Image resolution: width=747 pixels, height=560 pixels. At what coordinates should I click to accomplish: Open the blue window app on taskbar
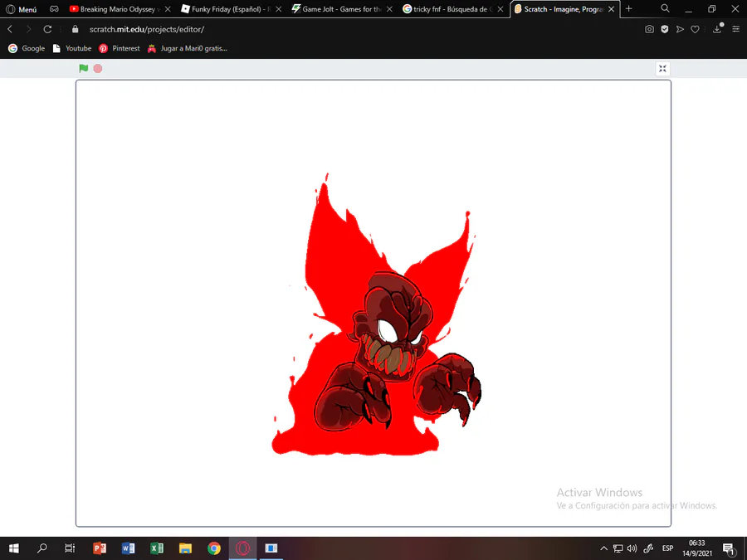271,548
